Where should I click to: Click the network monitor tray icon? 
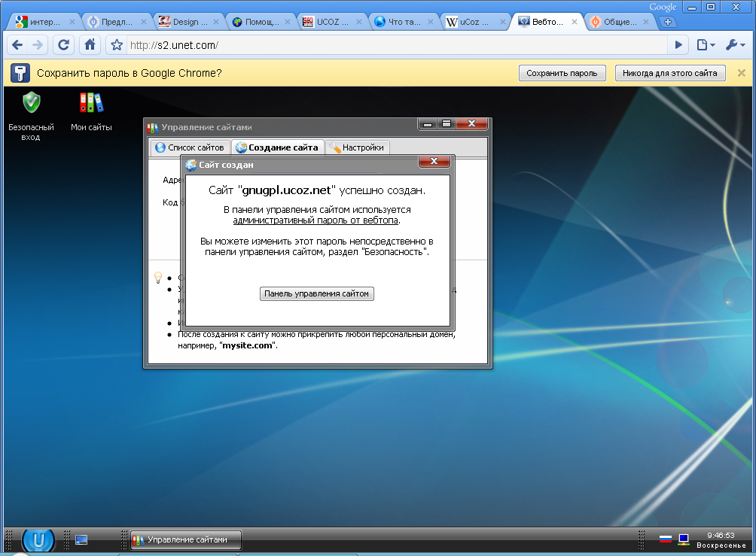click(x=684, y=539)
